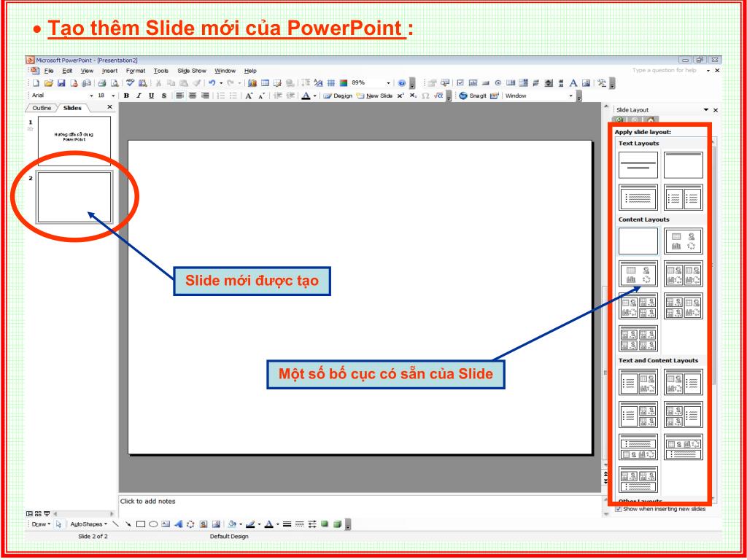Apply the Title Slide text layout

(638, 166)
